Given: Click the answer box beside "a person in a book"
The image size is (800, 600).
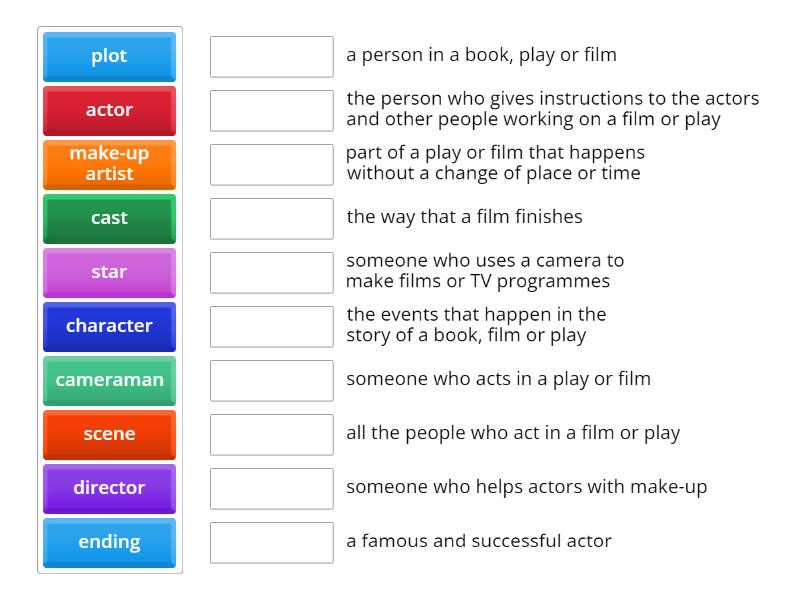Looking at the screenshot, I should tap(271, 57).
